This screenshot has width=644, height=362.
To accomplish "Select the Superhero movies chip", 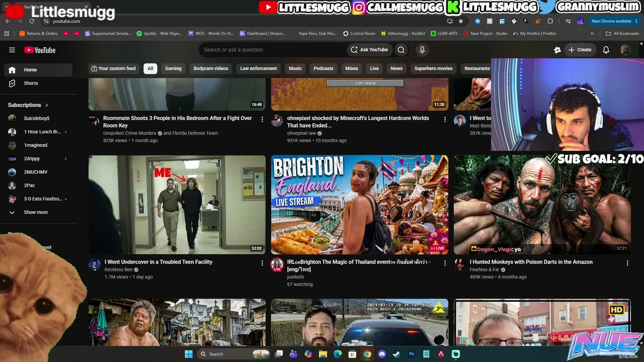I will point(433,68).
